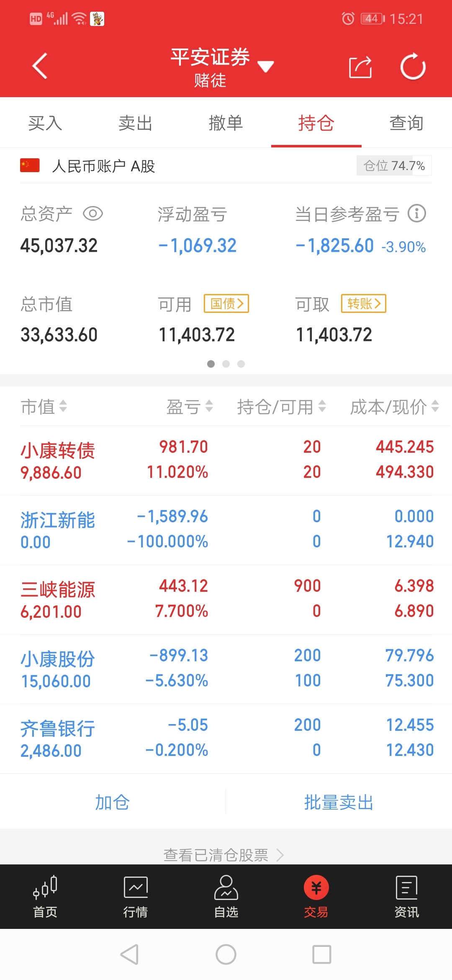Tap the 加仓 button
452x980 pixels.
113,802
